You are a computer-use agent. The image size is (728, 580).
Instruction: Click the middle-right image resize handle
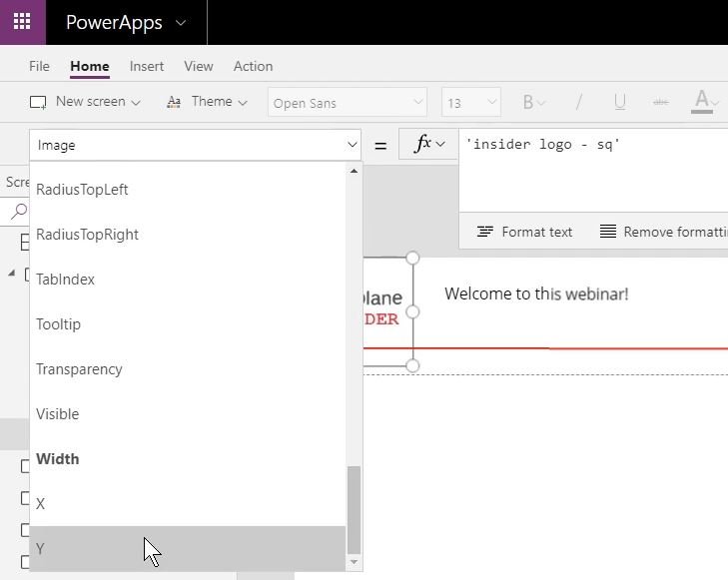click(x=412, y=311)
